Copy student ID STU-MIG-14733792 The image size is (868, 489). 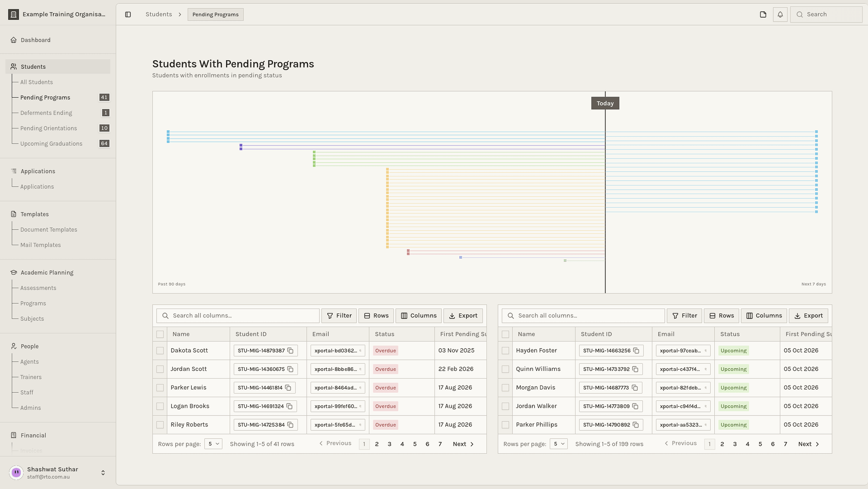point(635,369)
